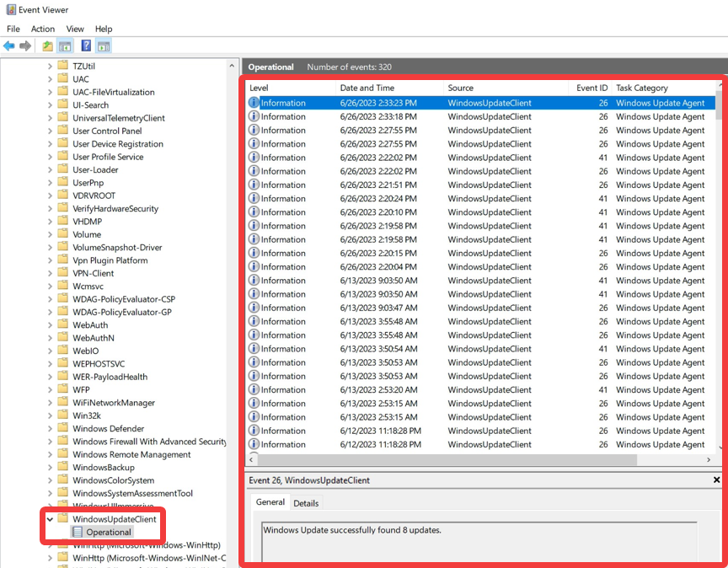Click the 'Windows Update successfully found 8 updates' text
728x568 pixels.
(352, 530)
